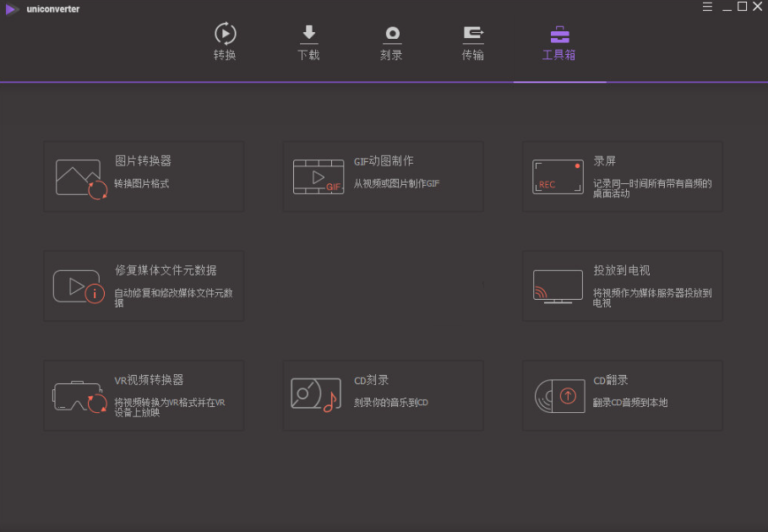Select the VR headset converter icon
The image size is (768, 532).
79,394
